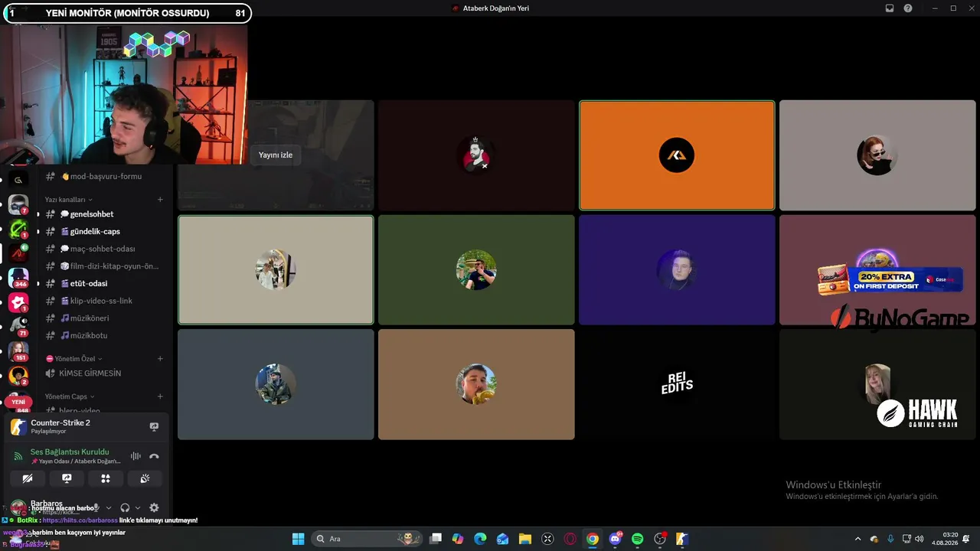Share Counter-Strike 2 screen from activity panel
The width and height of the screenshot is (980, 551).
154,426
